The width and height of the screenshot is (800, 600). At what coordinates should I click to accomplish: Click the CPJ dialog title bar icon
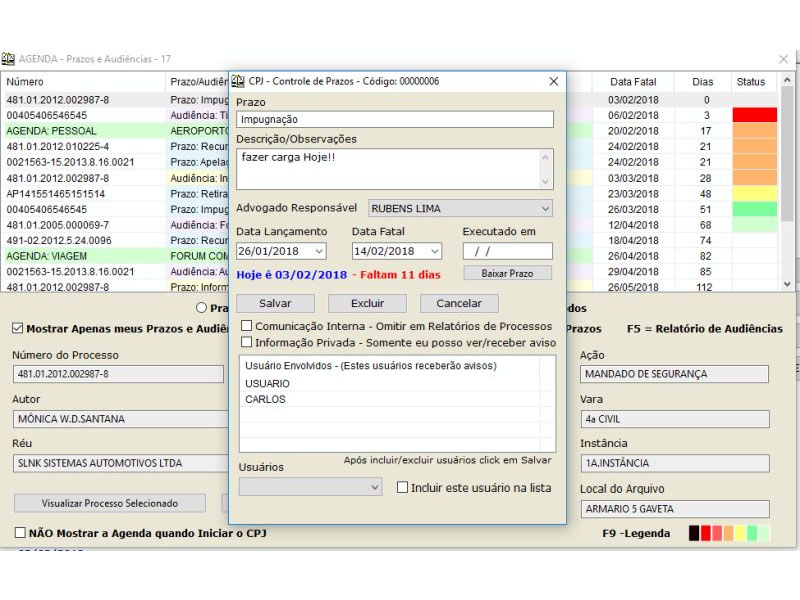(239, 81)
